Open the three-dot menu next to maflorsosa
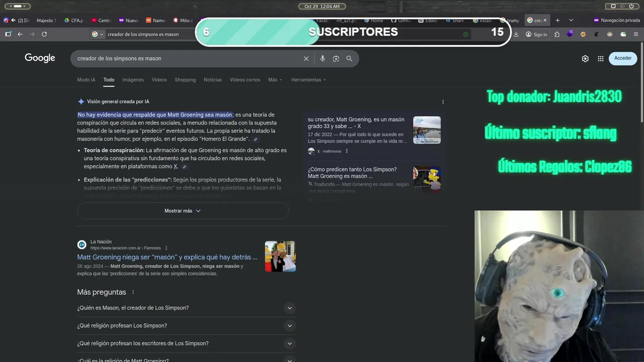 click(347, 151)
